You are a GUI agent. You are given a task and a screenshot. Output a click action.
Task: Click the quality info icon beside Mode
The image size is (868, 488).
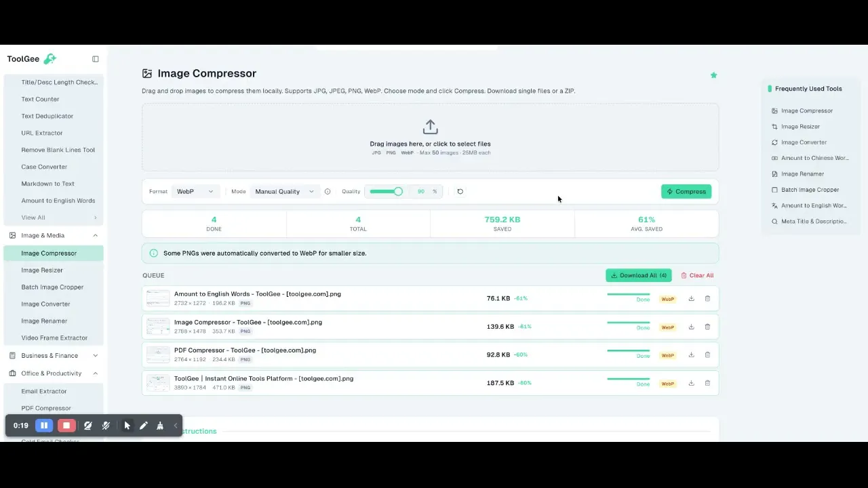328,192
